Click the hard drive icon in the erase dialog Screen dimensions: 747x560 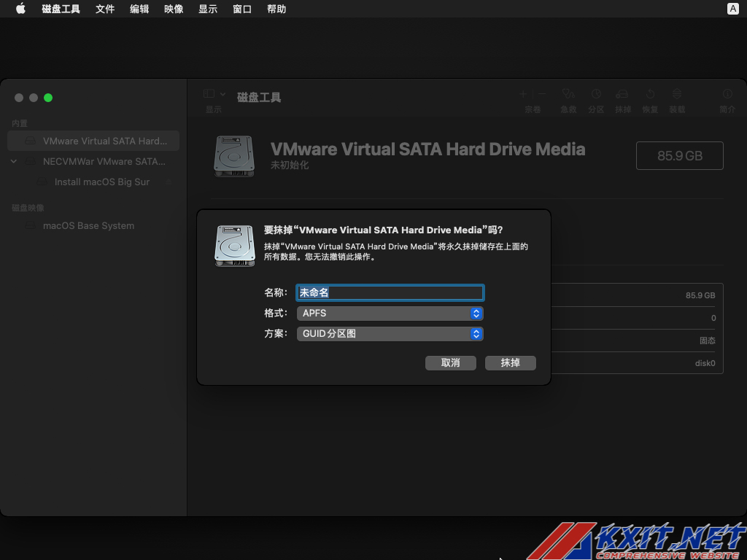(x=235, y=246)
